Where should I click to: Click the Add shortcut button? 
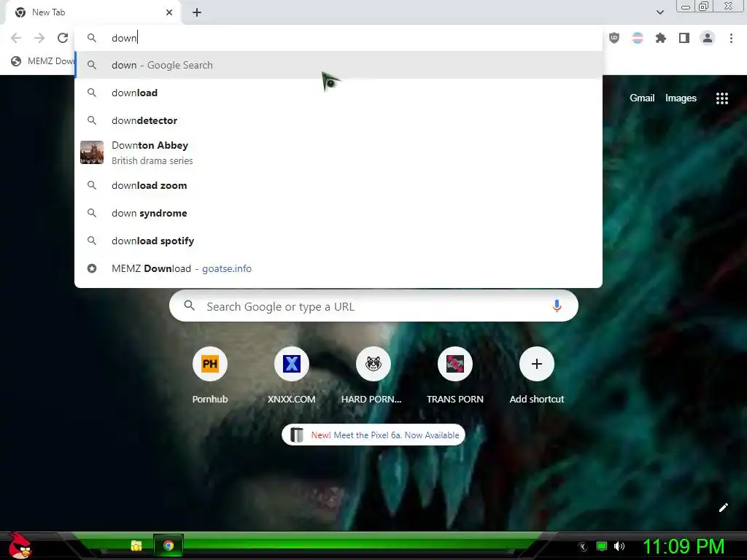[536, 376]
